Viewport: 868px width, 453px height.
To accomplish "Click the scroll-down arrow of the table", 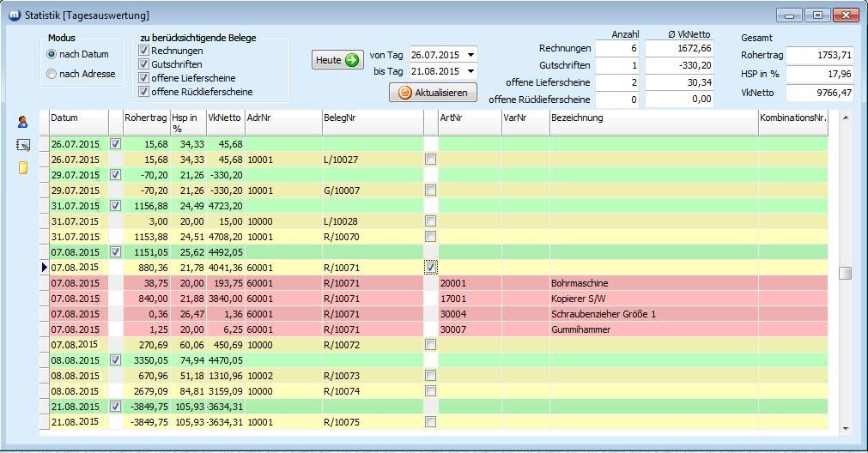I will 845,427.
